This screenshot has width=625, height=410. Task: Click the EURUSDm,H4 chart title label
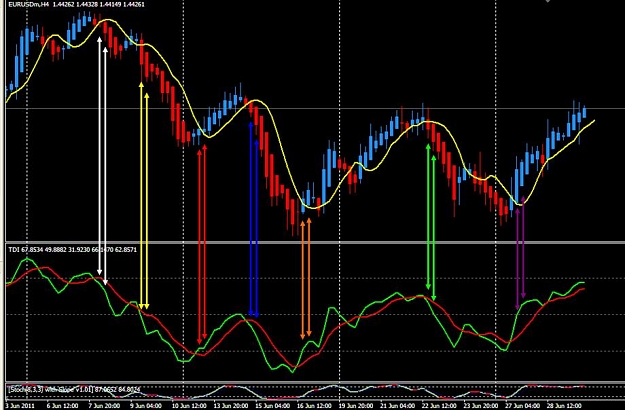click(x=76, y=4)
